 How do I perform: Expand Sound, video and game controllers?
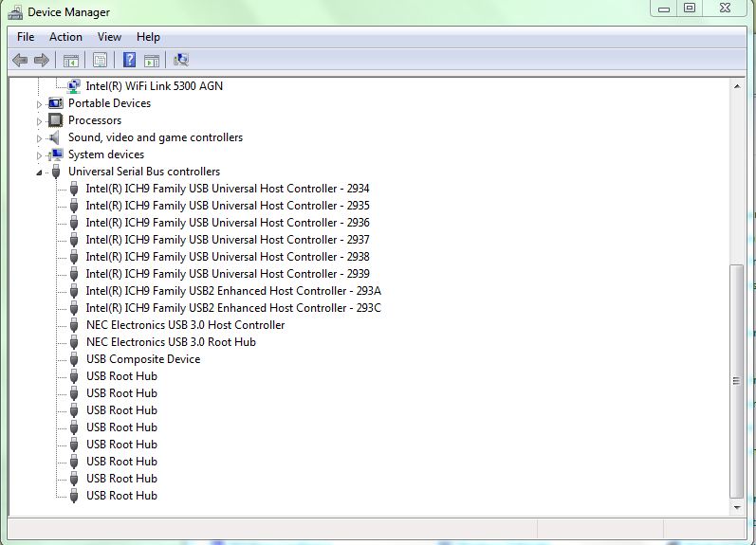[x=39, y=138]
